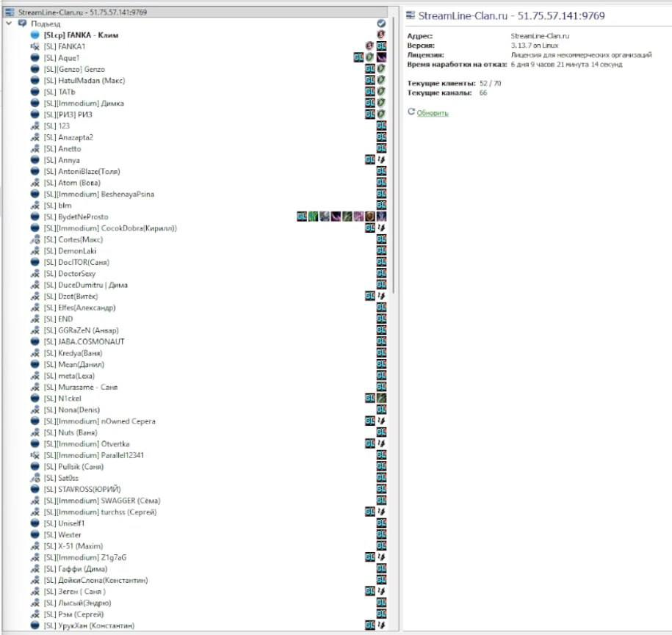Screen dimensions: 672x635
Task: Click the SL badge on TATb's row
Action: click(370, 92)
